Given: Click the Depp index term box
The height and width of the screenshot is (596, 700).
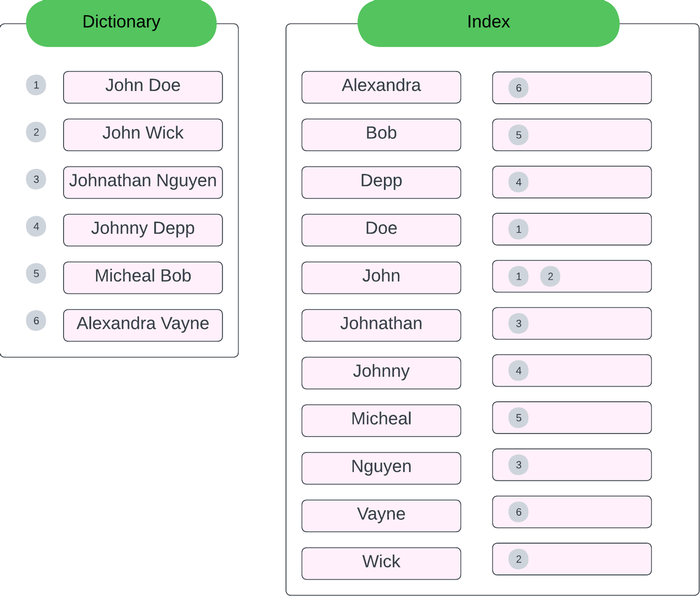Looking at the screenshot, I should [x=381, y=182].
